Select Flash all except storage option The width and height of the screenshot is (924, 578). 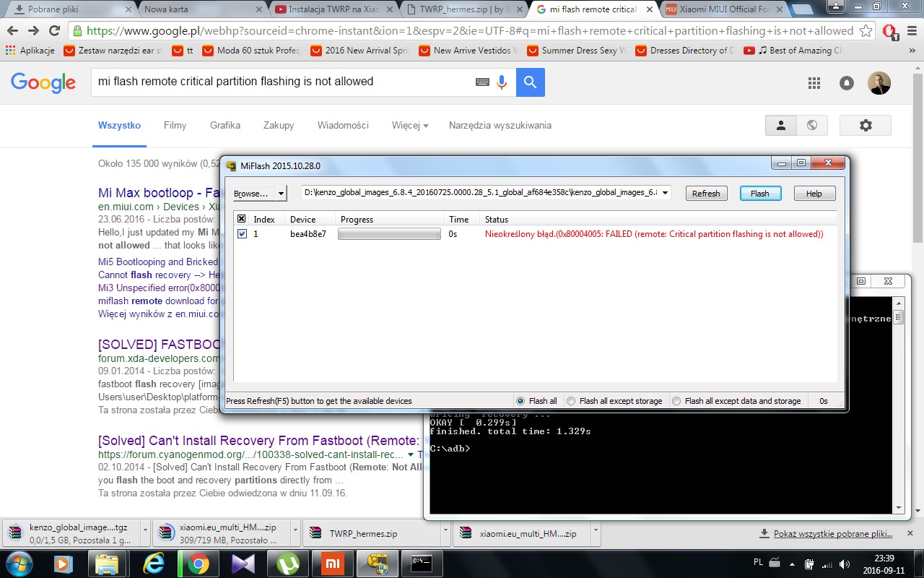tap(571, 401)
